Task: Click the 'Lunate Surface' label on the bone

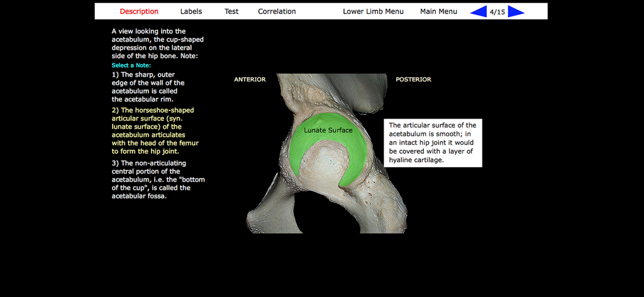Action: [x=328, y=130]
